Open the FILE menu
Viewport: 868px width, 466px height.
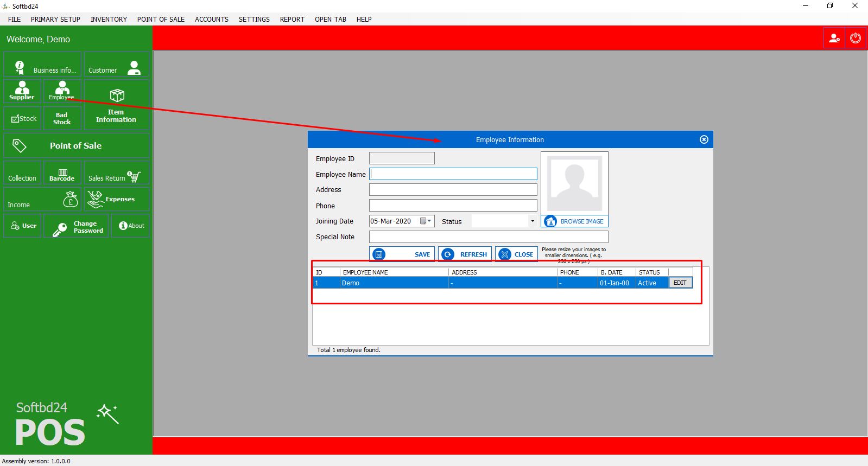click(15, 19)
